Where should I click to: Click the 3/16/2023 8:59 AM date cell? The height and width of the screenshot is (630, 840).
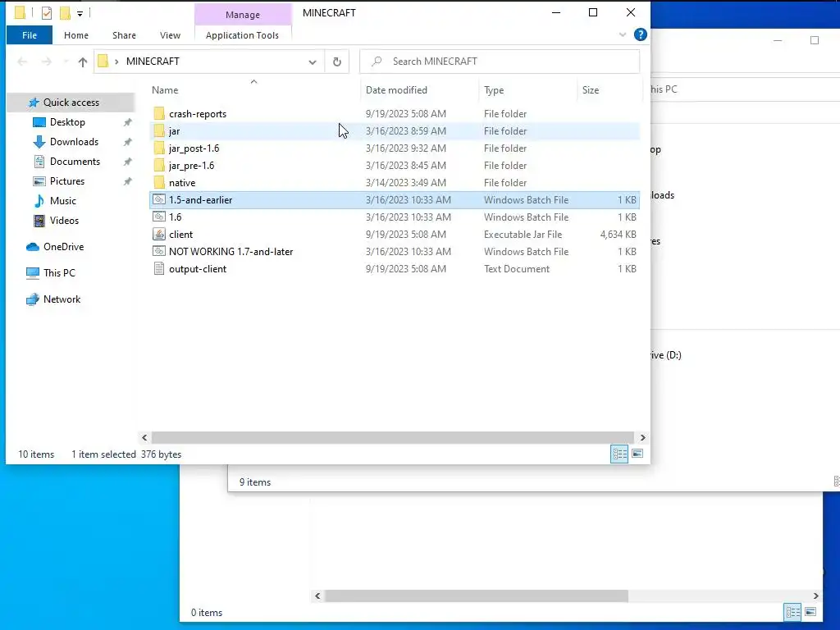pos(405,130)
